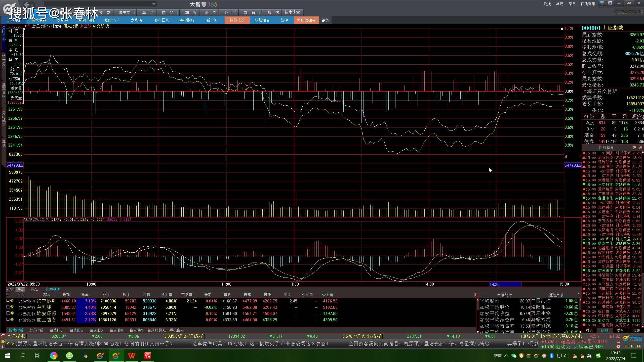
Task: Click the small square icon beside the 广道高新 alert
Action: [x=618, y=342]
